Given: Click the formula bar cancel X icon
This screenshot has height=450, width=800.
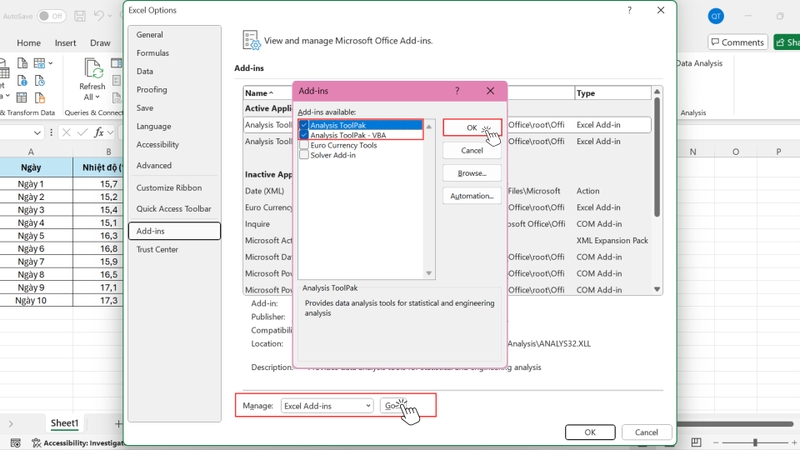Looking at the screenshot, I should (x=66, y=133).
